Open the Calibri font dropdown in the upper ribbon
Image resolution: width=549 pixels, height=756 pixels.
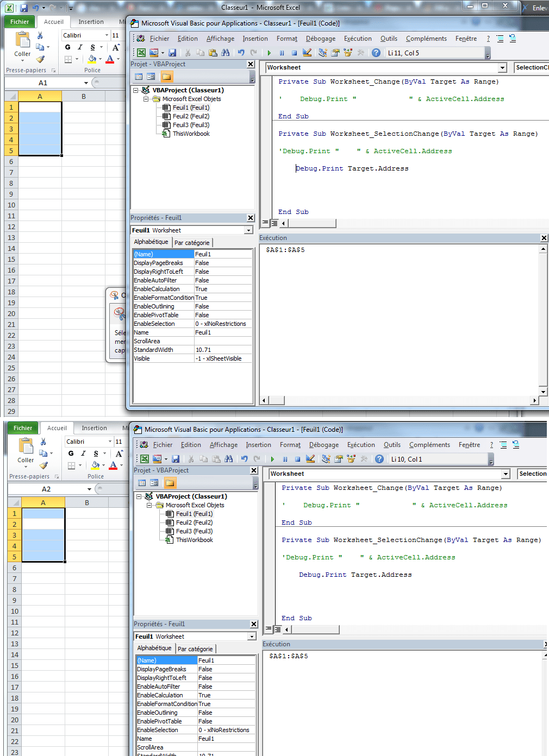pyautogui.click(x=107, y=35)
